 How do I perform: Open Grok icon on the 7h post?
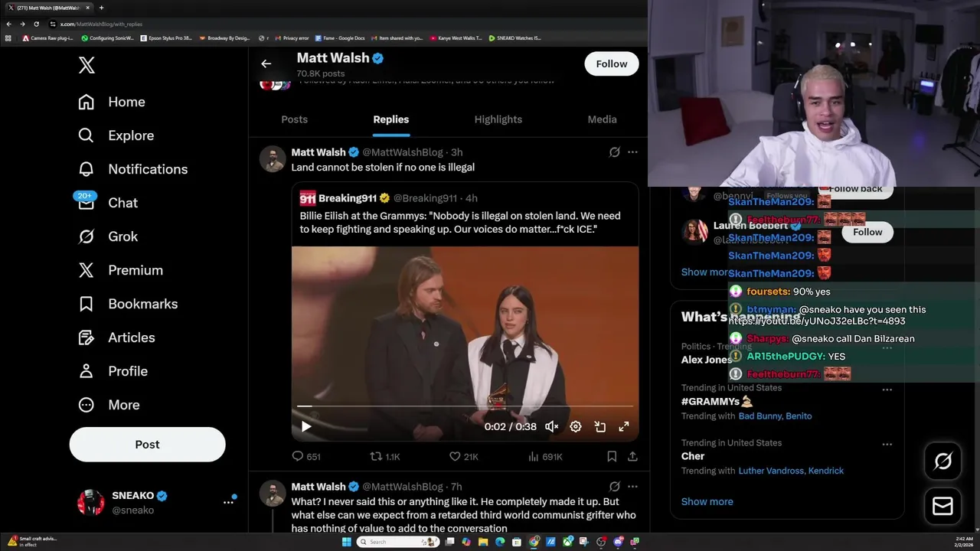[614, 487]
